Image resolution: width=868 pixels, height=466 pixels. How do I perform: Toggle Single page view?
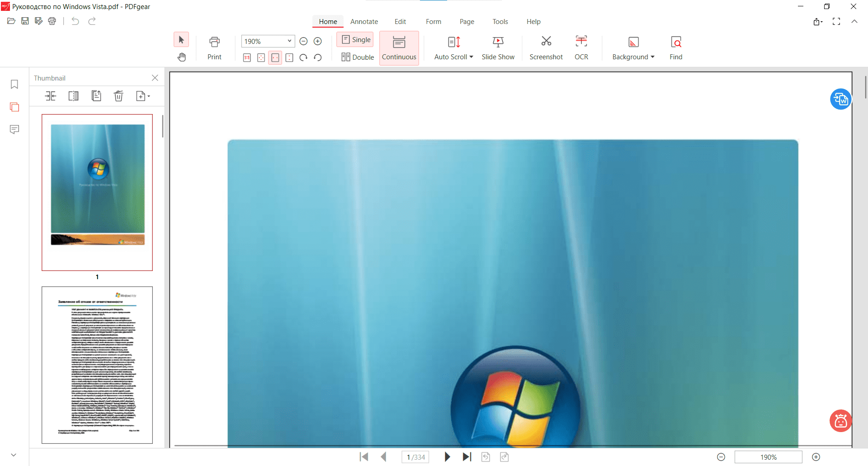pos(355,40)
